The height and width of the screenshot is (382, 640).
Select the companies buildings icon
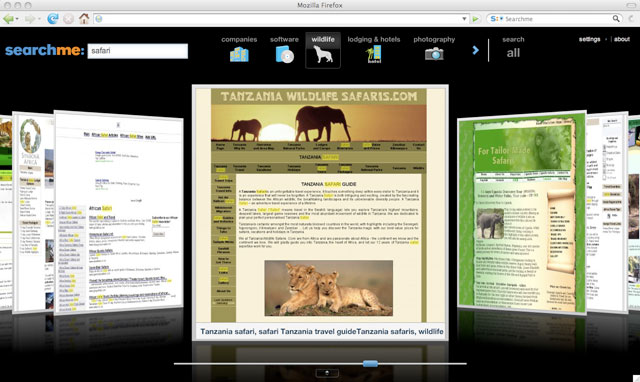point(239,54)
